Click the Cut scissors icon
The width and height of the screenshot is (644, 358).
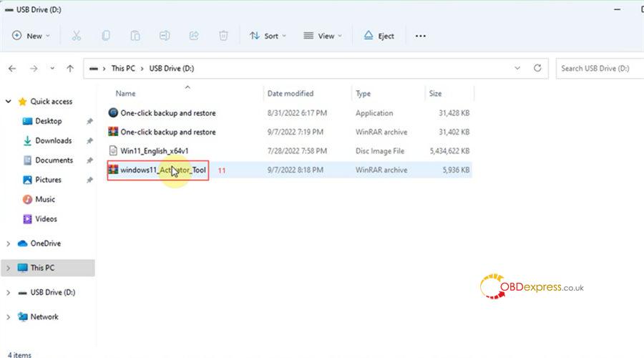(x=77, y=36)
